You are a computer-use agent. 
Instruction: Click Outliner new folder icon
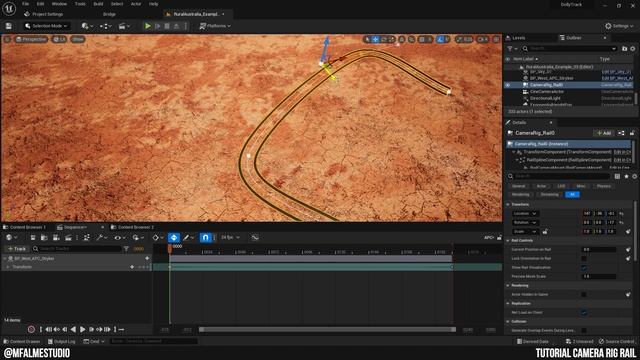click(624, 49)
